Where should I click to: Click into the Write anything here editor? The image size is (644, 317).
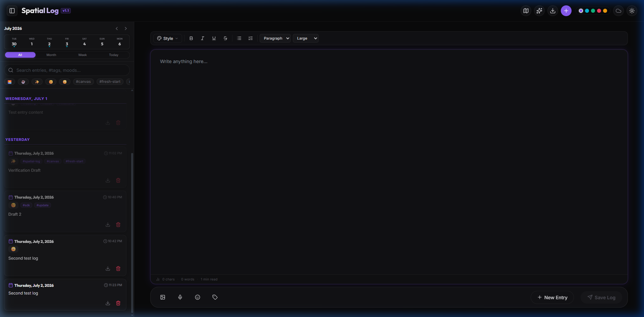pos(389,162)
